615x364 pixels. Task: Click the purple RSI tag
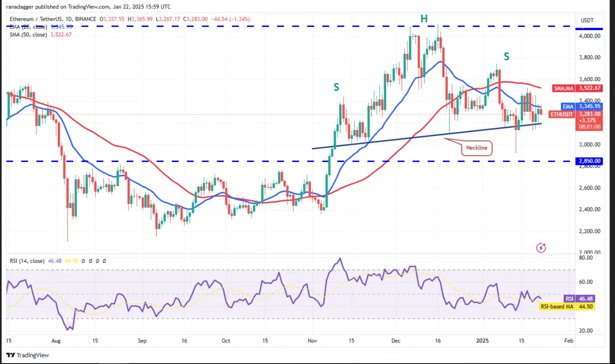pos(569,299)
